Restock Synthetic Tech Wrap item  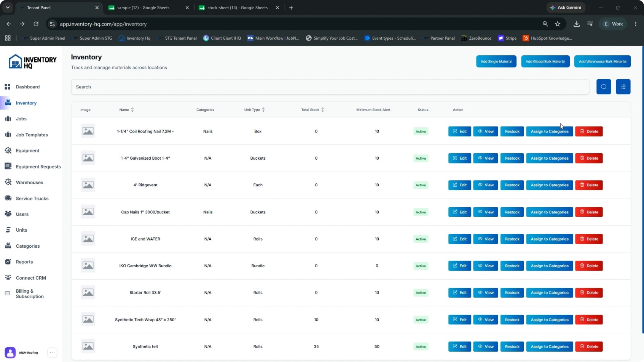pos(512,320)
